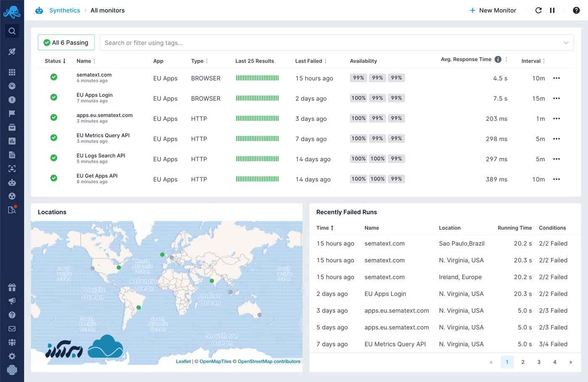Click the settings gear icon in the sidebar

12,356
